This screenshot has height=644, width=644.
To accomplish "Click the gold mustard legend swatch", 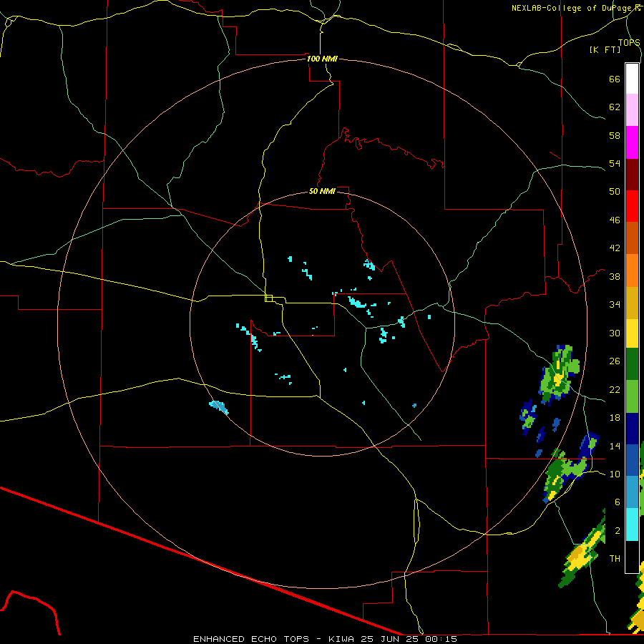I will coord(632,303).
